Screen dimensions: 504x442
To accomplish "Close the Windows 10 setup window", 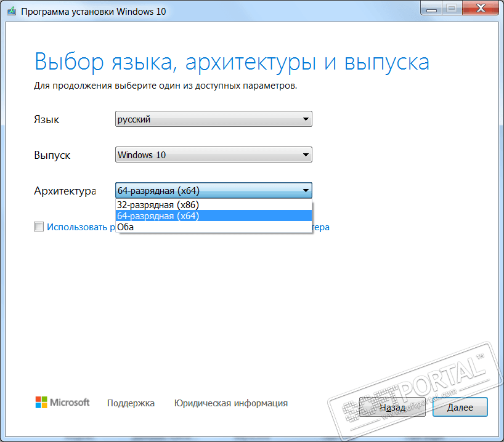I will [481, 8].
